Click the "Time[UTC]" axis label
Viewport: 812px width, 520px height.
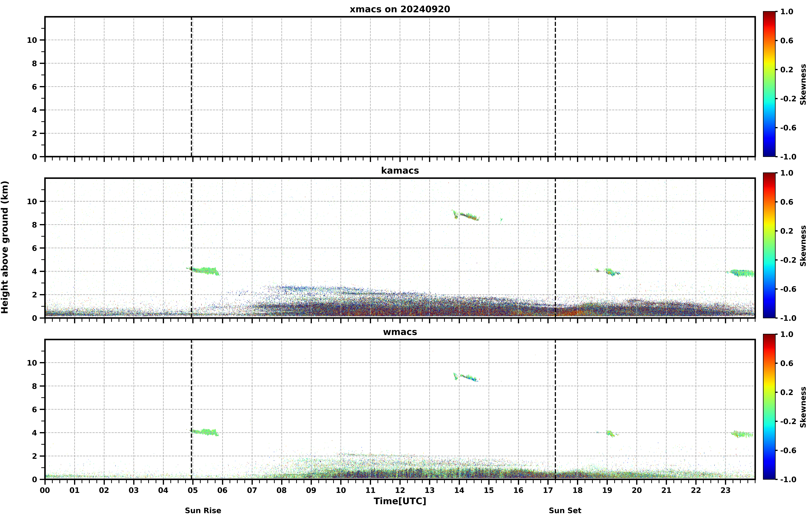coord(400,501)
